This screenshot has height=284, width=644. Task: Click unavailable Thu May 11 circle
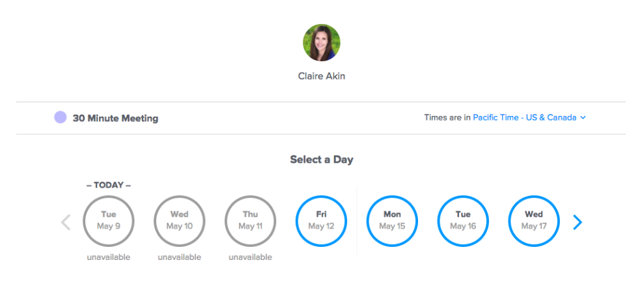coord(251,221)
